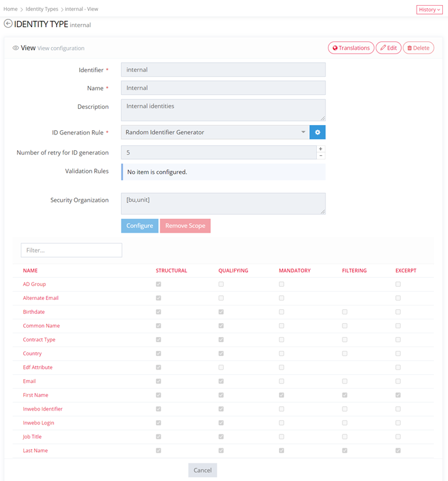Viewport: 448px width, 481px height.
Task: Expand the ID Generation Rule dropdown
Action: [x=303, y=132]
